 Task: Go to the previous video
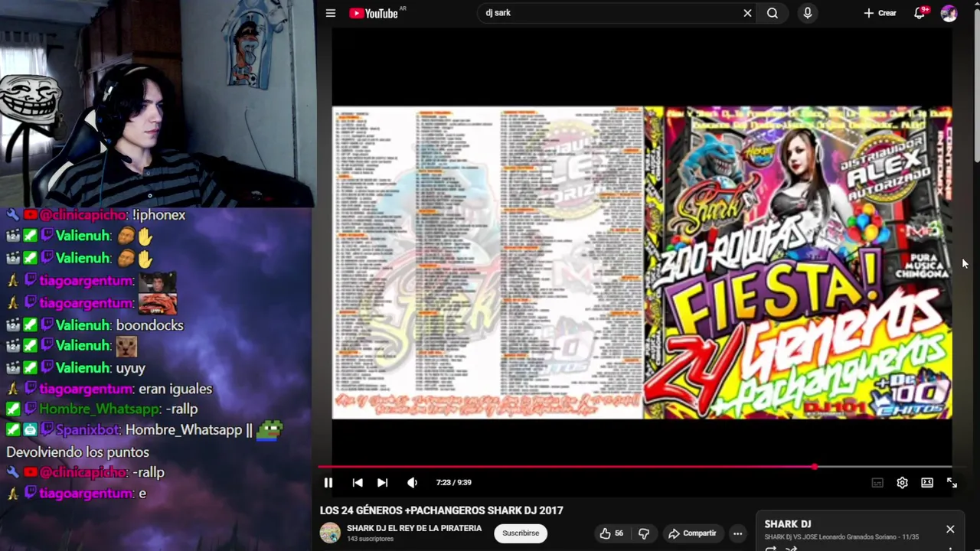[357, 482]
